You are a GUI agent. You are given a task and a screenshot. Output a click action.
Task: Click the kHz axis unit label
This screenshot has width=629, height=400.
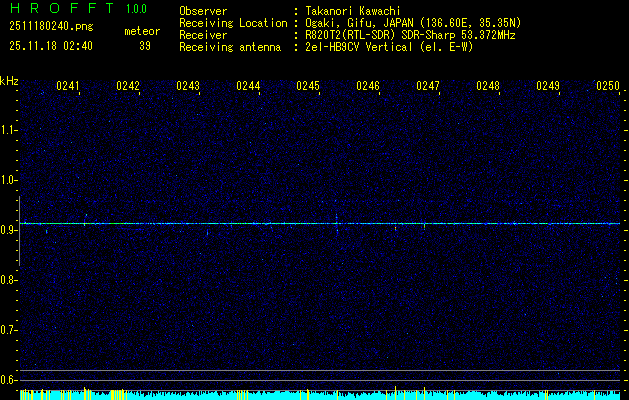pyautogui.click(x=10, y=81)
